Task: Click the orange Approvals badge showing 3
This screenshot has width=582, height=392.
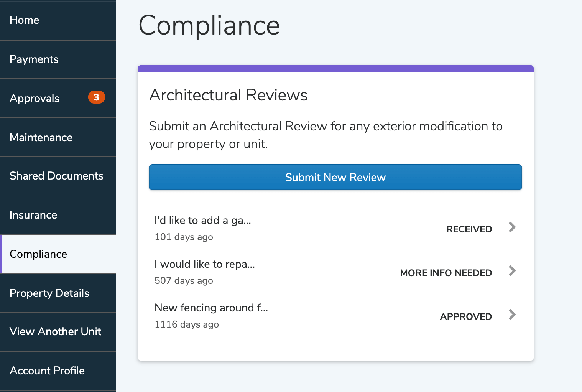Action: pyautogui.click(x=96, y=97)
